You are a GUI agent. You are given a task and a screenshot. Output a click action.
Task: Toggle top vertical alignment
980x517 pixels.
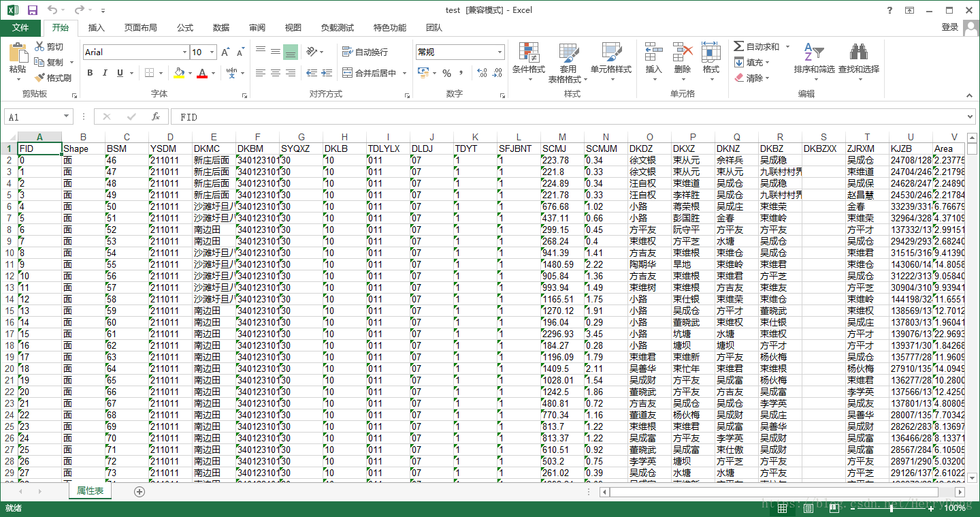[x=261, y=52]
